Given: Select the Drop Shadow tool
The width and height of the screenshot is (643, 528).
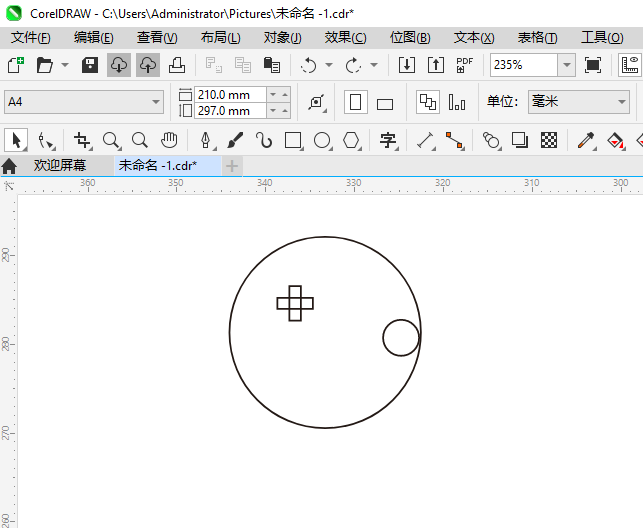Looking at the screenshot, I should 520,140.
